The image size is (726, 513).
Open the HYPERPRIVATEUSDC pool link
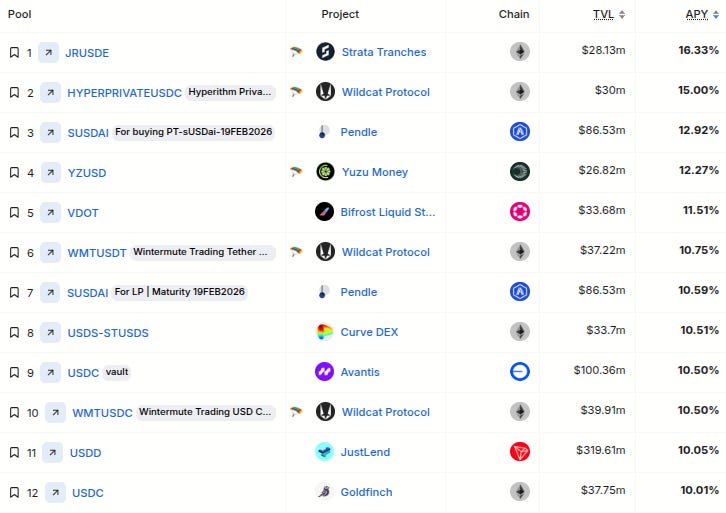click(125, 93)
